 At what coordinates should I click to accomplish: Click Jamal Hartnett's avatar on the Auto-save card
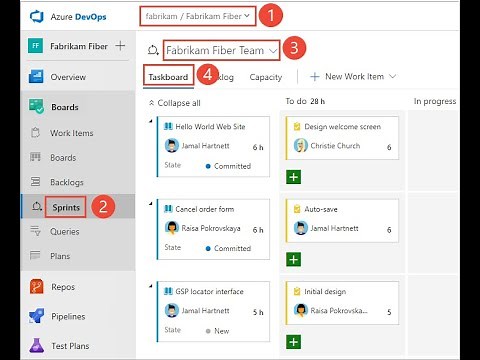(x=301, y=228)
